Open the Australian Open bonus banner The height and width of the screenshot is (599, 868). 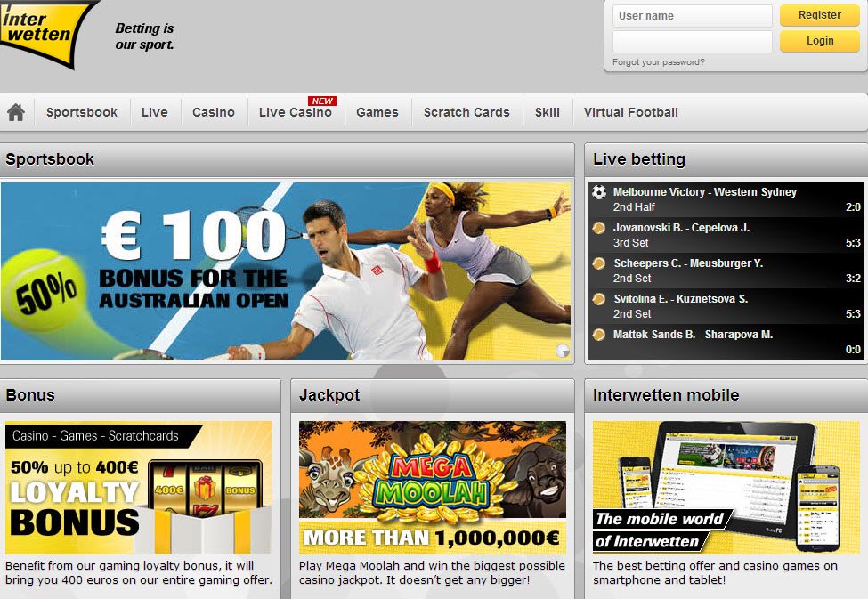pyautogui.click(x=286, y=271)
